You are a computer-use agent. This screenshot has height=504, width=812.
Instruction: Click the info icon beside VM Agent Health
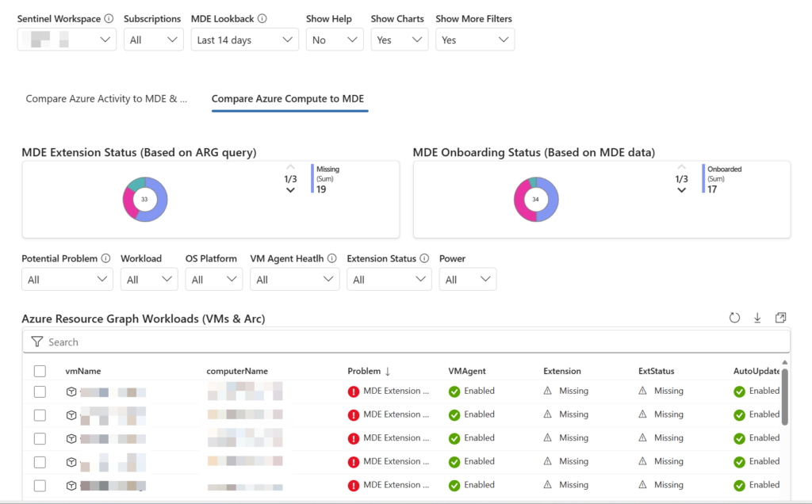point(331,258)
